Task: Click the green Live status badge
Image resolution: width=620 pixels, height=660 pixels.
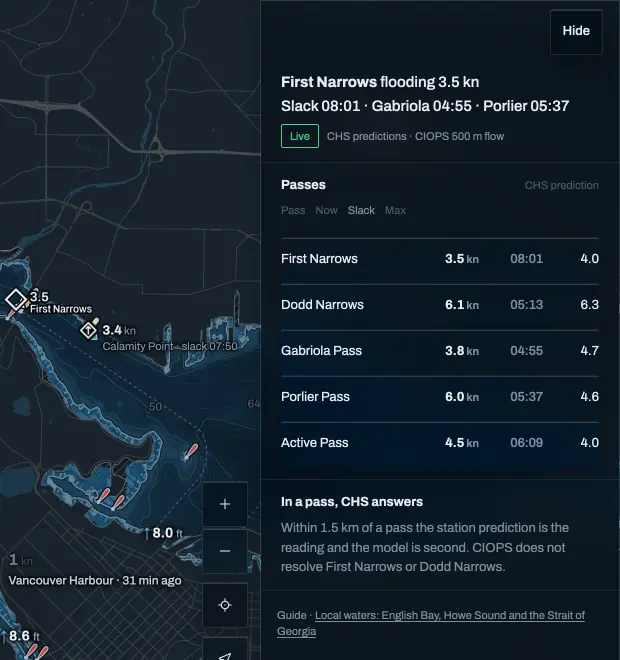Action: (300, 136)
